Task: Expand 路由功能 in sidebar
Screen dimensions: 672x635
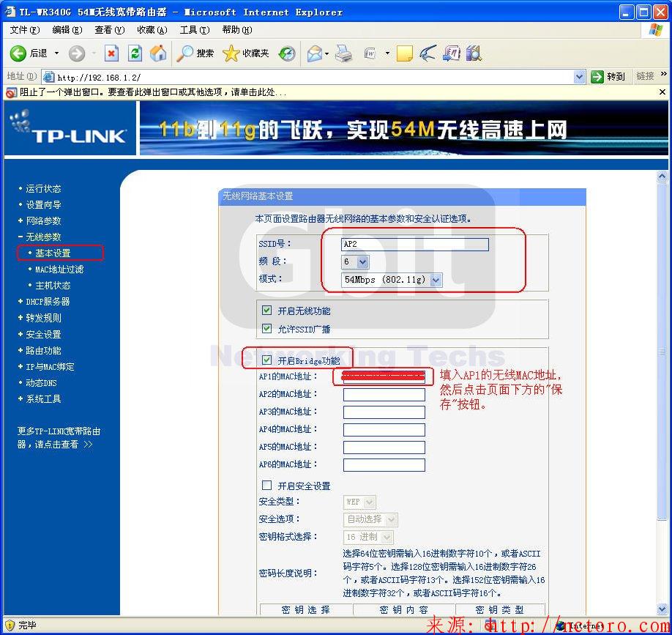Action: click(x=43, y=351)
